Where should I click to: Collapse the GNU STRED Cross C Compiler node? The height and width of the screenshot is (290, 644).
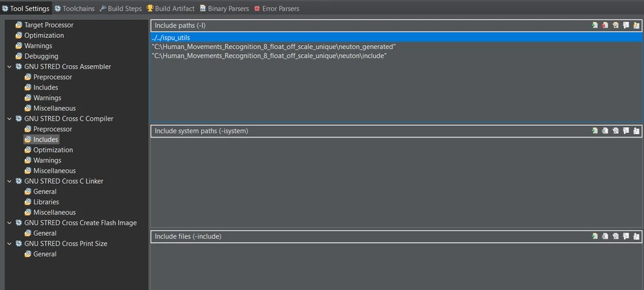pos(9,119)
